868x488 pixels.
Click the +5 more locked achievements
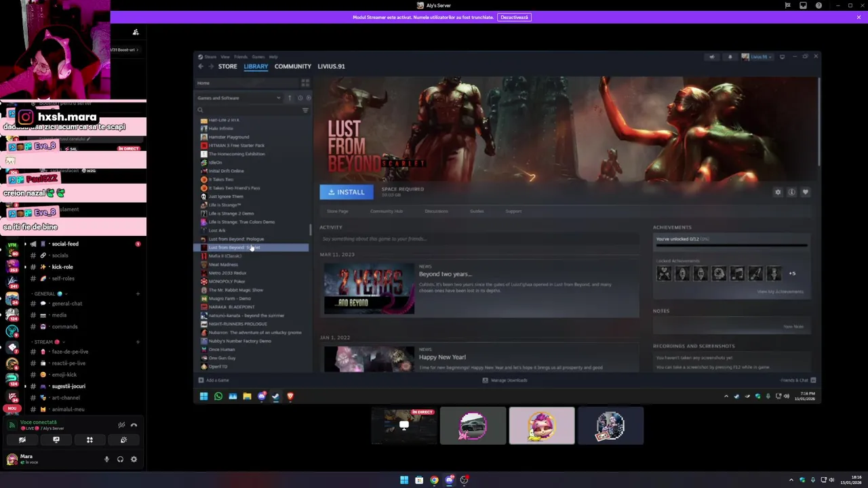(792, 273)
